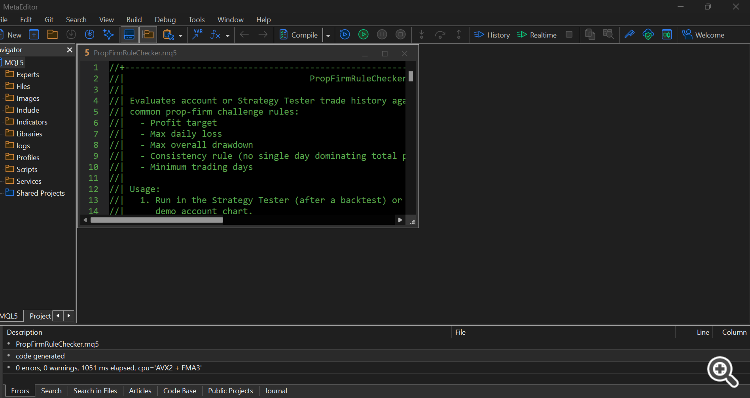This screenshot has width=750, height=398.
Task: Click the fx function list icon
Action: 216,34
